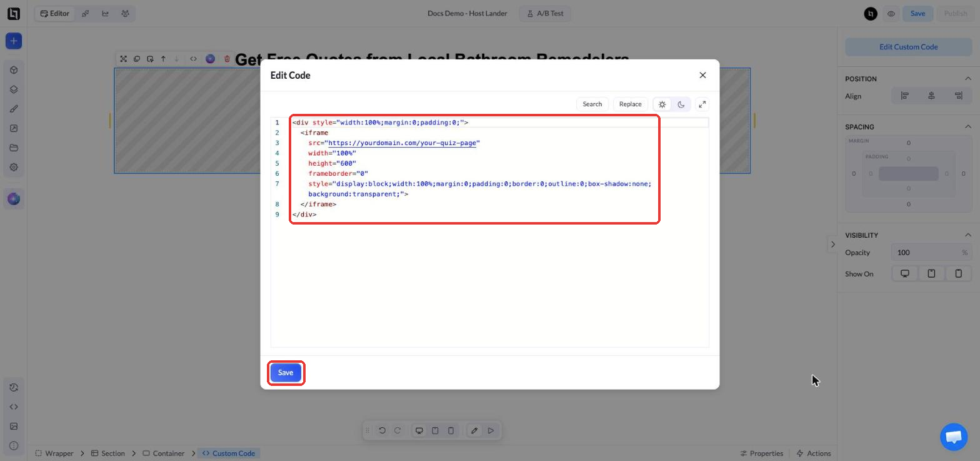Image resolution: width=980 pixels, height=461 pixels.
Task: Collapse the SPACING section
Action: [x=967, y=126]
